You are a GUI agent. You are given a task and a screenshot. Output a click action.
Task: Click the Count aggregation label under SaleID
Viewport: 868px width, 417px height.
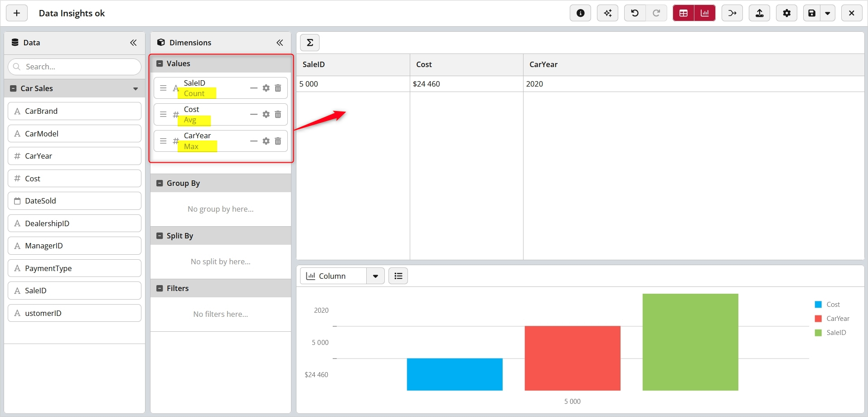(x=194, y=93)
